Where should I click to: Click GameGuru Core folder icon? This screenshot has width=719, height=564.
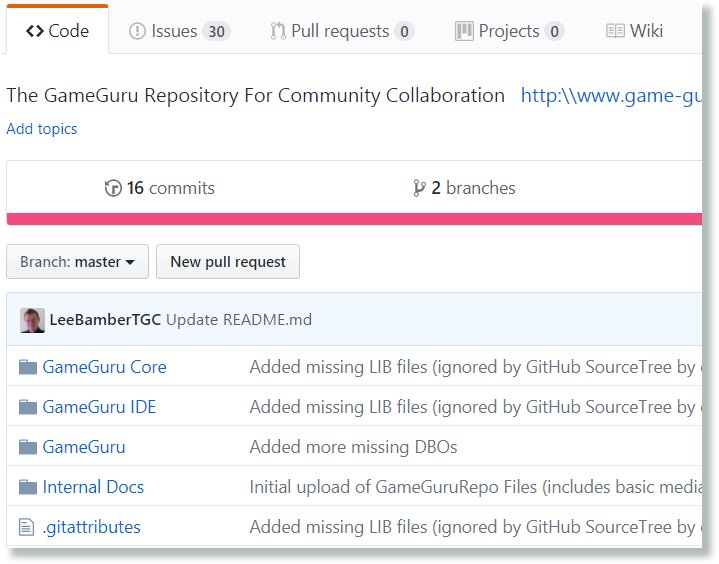point(28,367)
